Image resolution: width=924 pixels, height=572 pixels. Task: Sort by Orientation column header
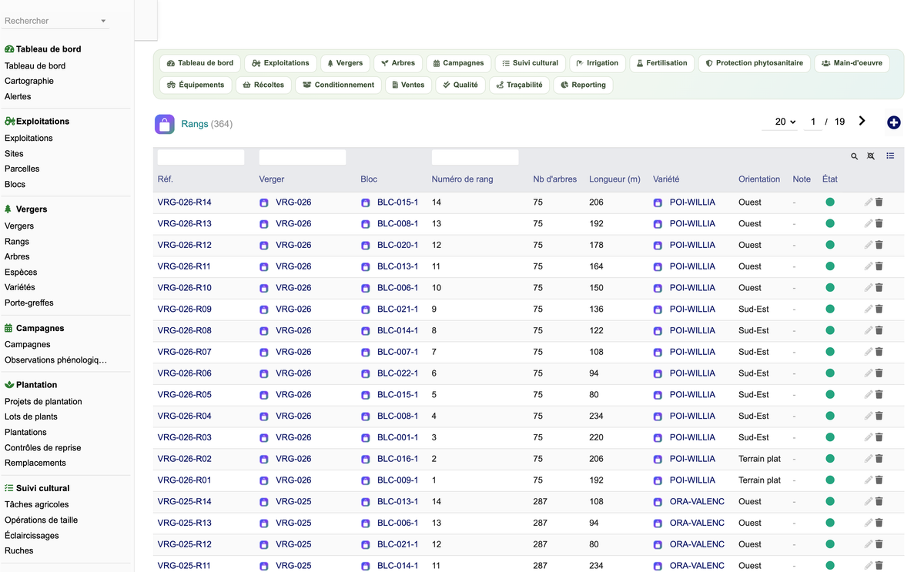(x=759, y=179)
